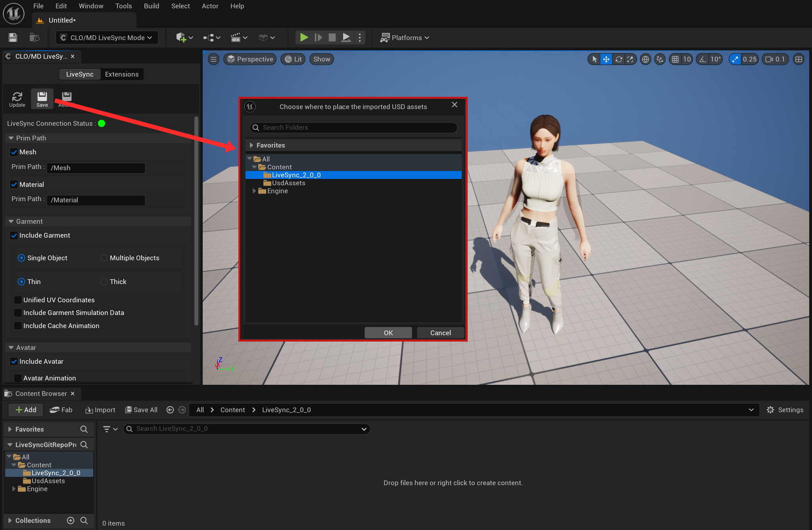Select the Thick radio button
812x530 pixels.
(x=104, y=282)
